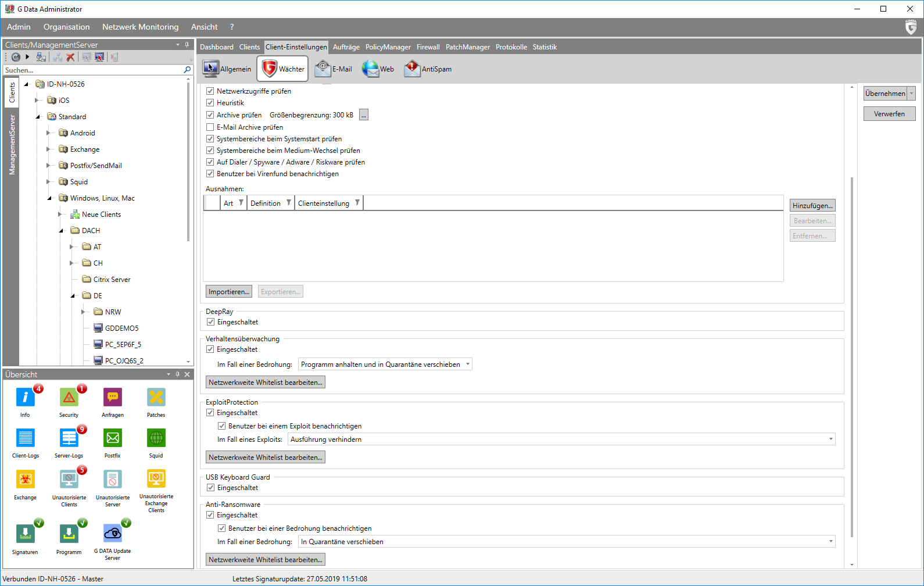924x586 pixels.
Task: Toggle Archive prüfen checkbox
Action: tap(210, 115)
